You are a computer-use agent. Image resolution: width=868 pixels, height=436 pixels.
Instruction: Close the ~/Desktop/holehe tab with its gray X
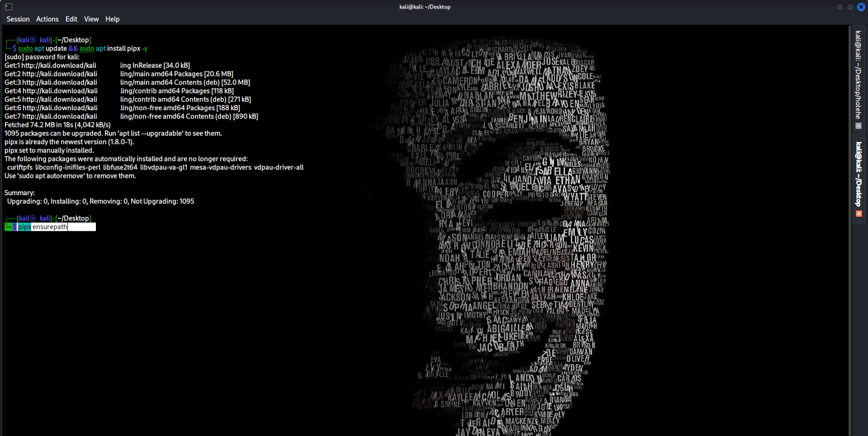859,126
